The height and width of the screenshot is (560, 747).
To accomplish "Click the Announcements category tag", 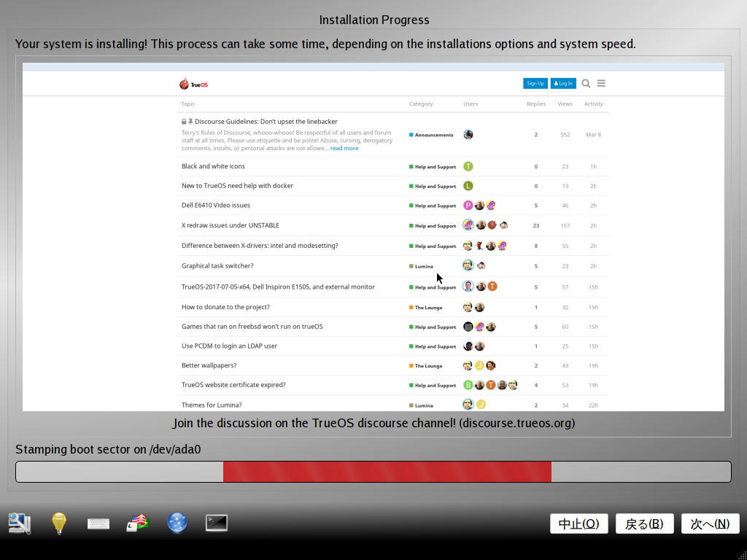I will pyautogui.click(x=431, y=135).
